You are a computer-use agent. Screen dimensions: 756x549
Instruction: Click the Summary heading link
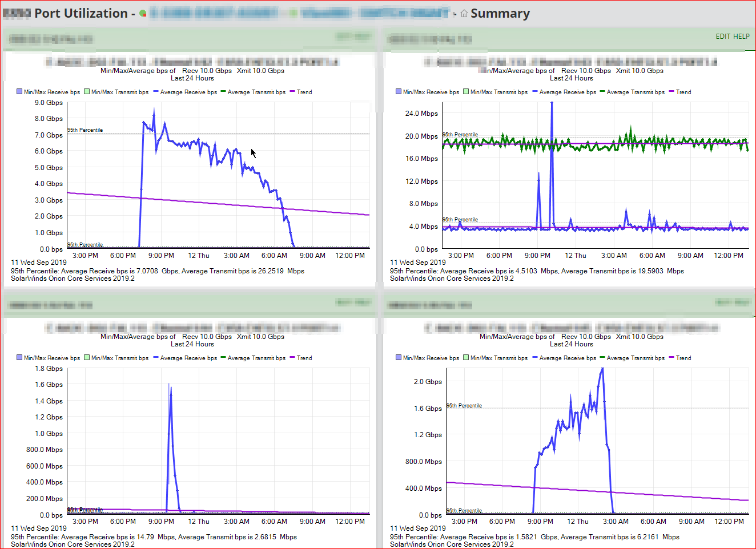500,14
